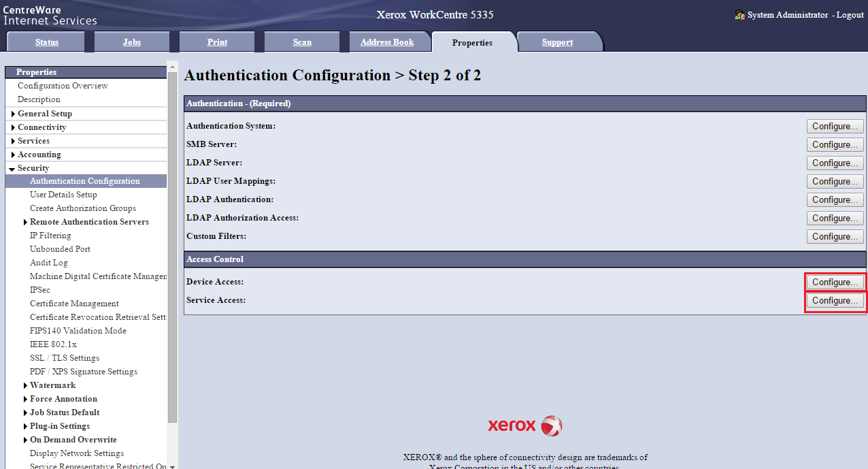
Task: Configure LDAP Server settings
Action: point(835,163)
